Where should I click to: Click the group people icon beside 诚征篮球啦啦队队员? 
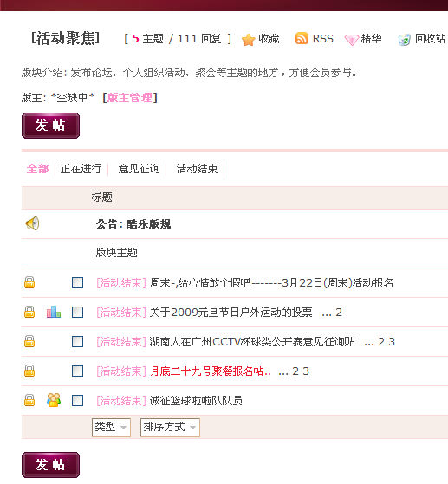pos(54,400)
